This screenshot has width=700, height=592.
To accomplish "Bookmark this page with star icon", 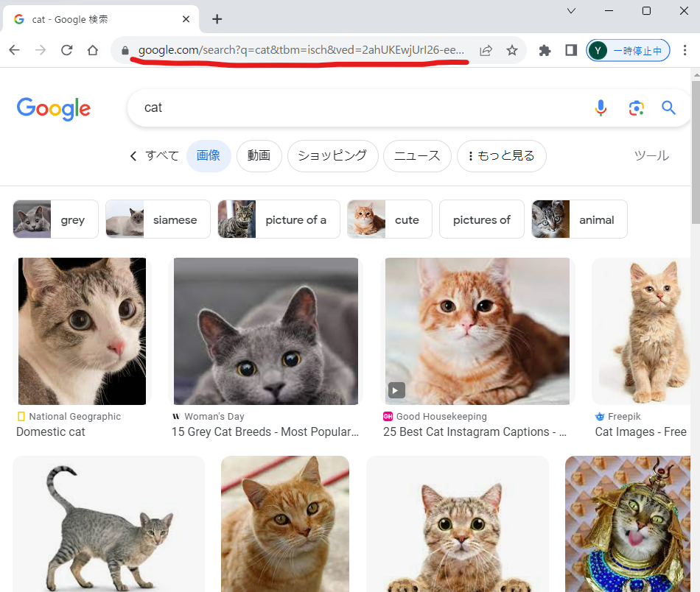I will (x=512, y=51).
